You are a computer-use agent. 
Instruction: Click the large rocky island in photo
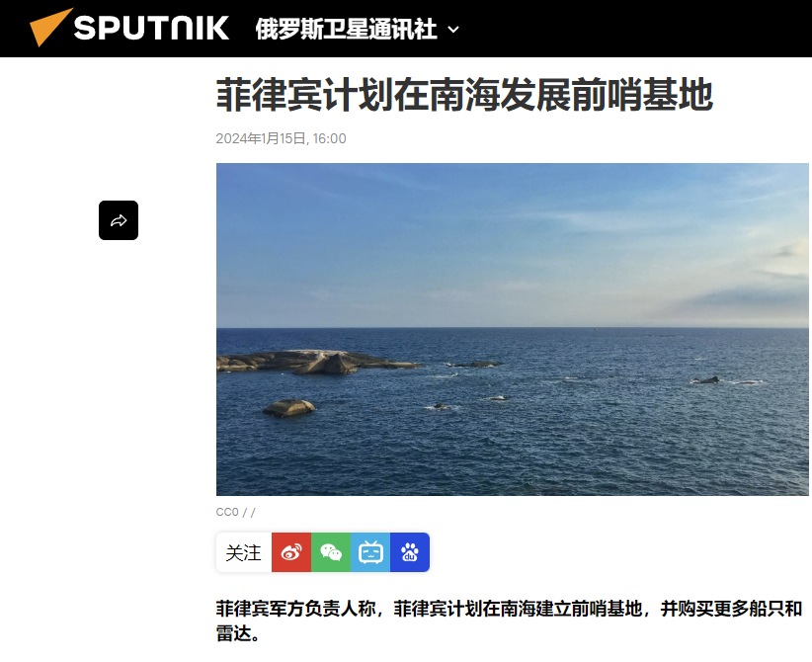(316, 362)
